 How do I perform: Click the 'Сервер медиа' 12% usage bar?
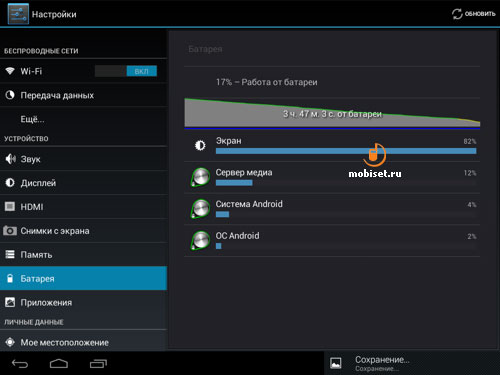point(234,183)
